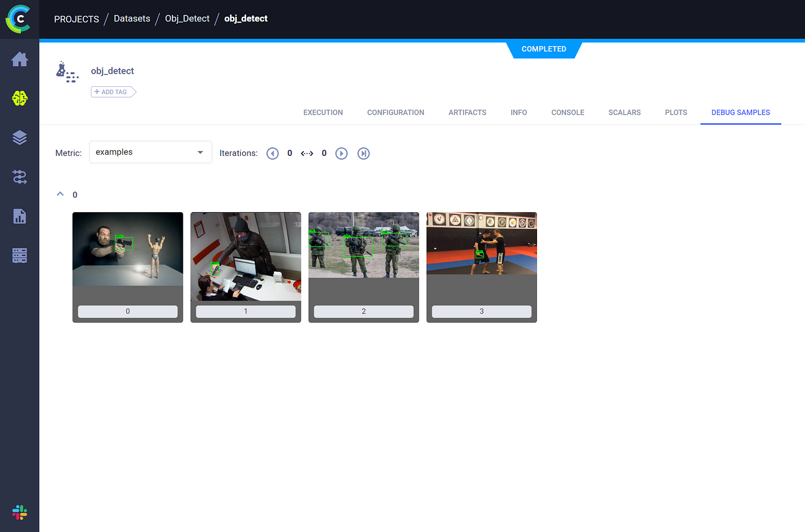This screenshot has height=532, width=805.
Task: Go to next iteration arrow
Action: tap(342, 154)
